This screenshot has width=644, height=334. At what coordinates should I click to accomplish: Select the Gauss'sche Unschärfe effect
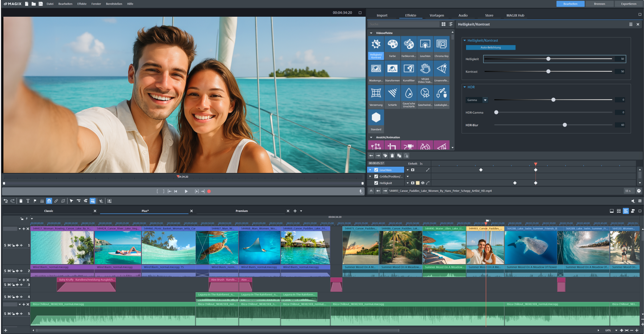tap(409, 96)
